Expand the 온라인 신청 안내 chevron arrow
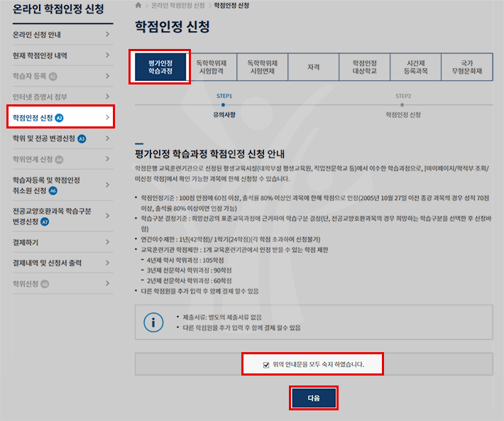 point(107,35)
